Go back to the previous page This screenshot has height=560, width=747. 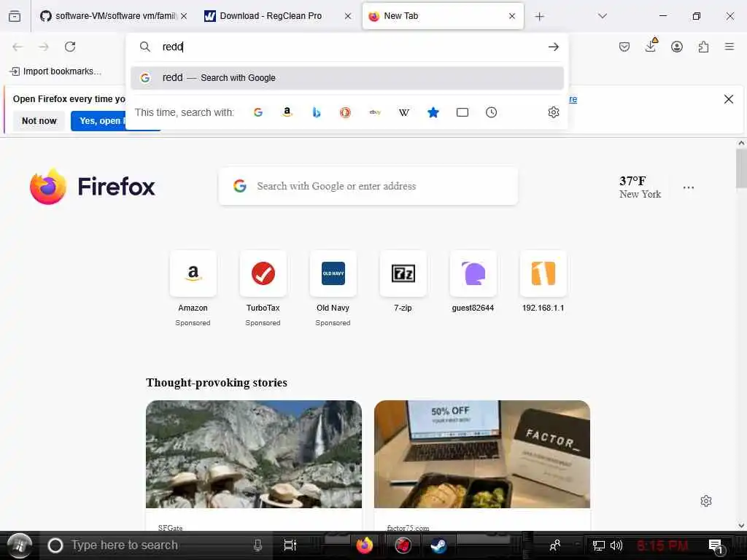click(18, 47)
